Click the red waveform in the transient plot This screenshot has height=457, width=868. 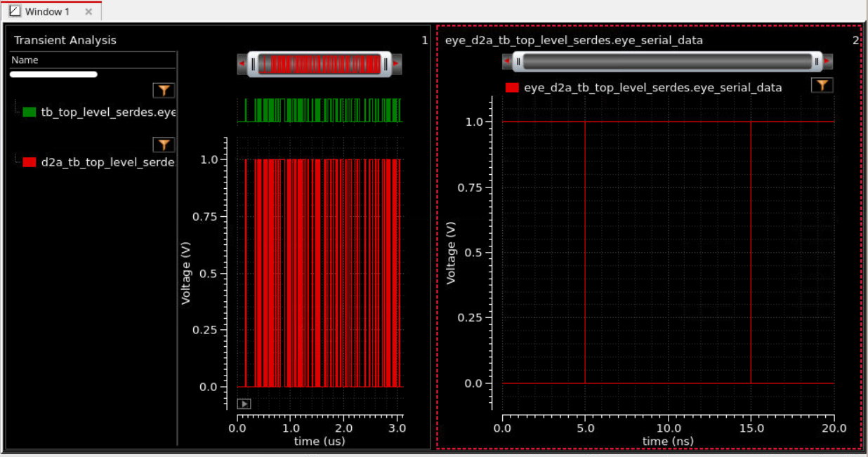pyautogui.click(x=320, y=273)
